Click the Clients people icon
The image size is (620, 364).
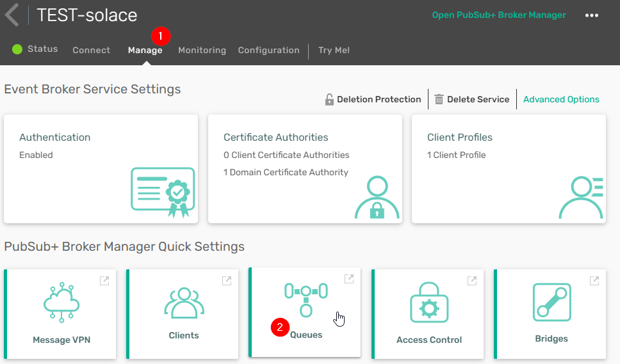(184, 302)
